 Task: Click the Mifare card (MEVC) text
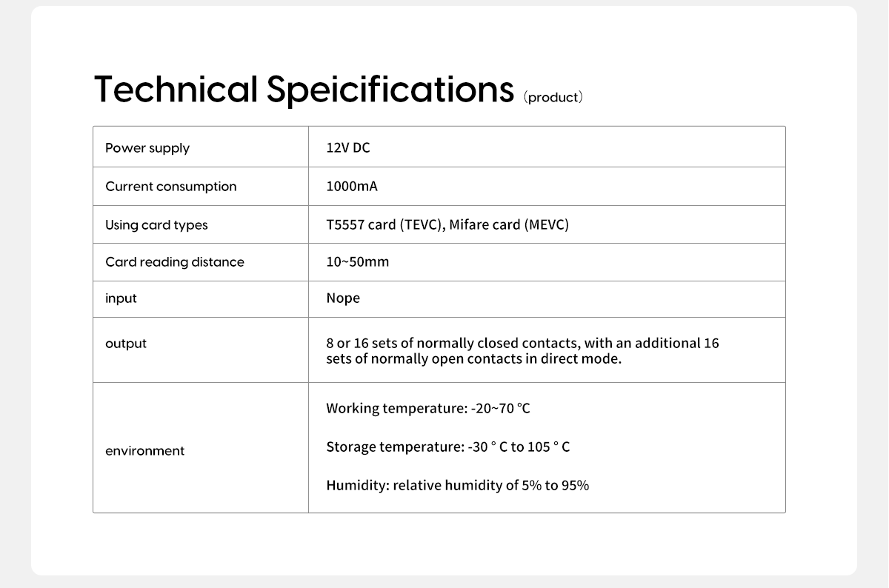509,224
